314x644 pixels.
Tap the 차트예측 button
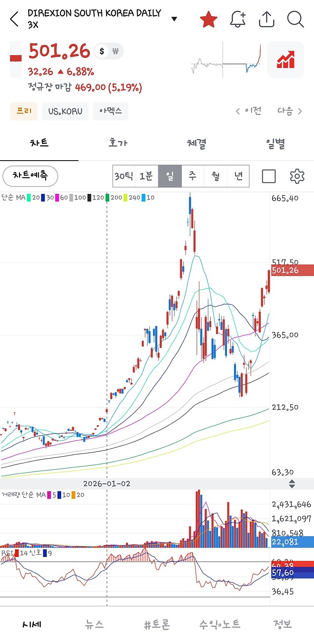(x=30, y=176)
